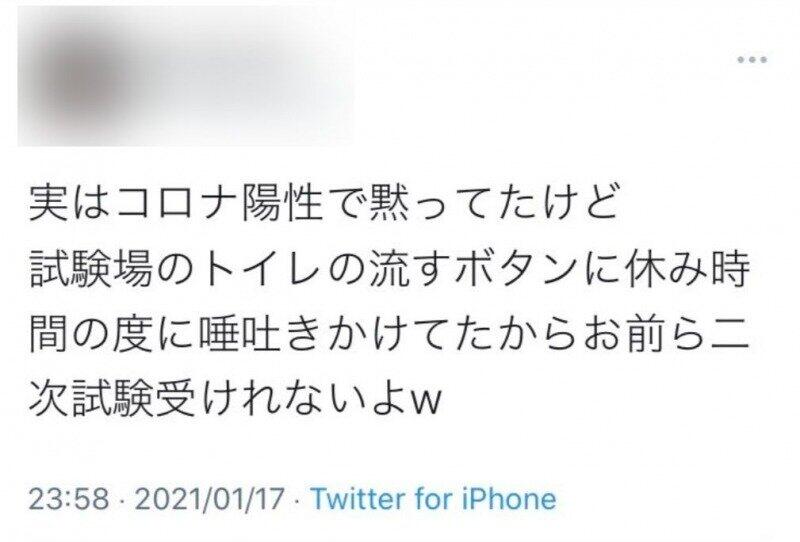The height and width of the screenshot is (542, 800).
Task: Click かけてたから in the third line
Action: coord(453,334)
